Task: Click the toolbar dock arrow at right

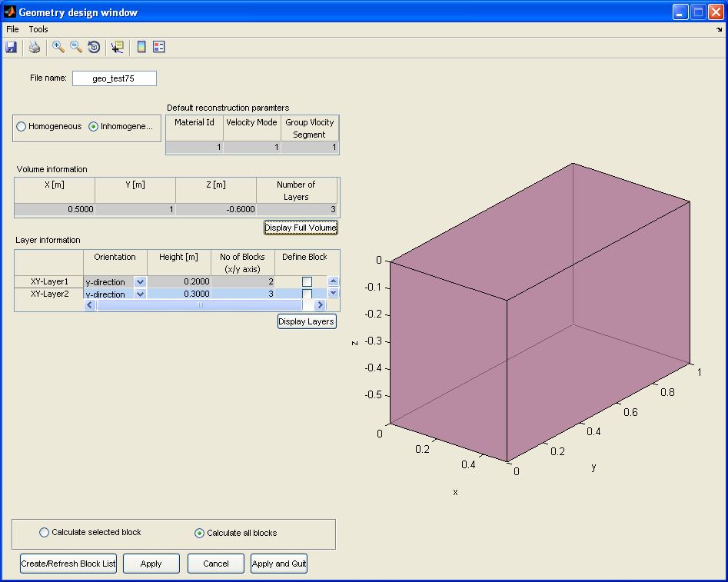Action: click(720, 29)
